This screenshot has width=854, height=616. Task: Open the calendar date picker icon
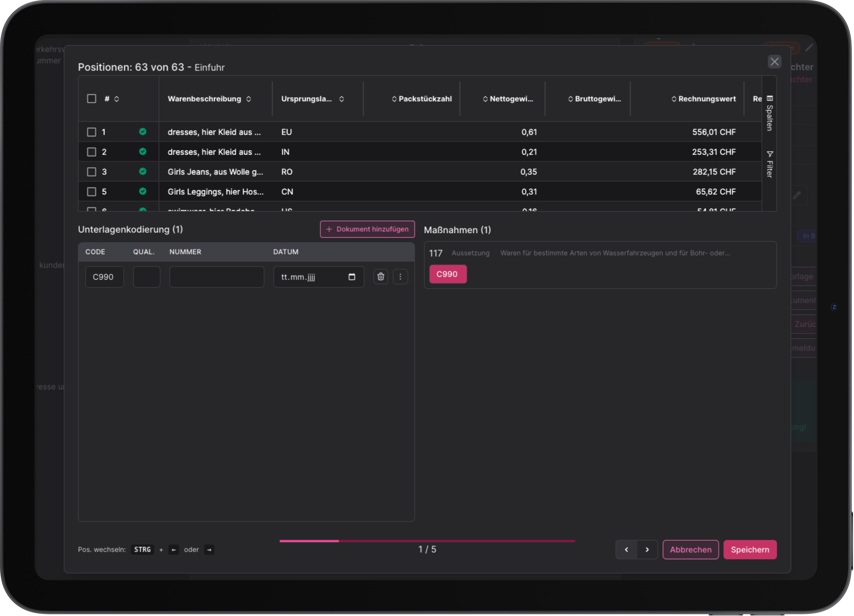352,277
